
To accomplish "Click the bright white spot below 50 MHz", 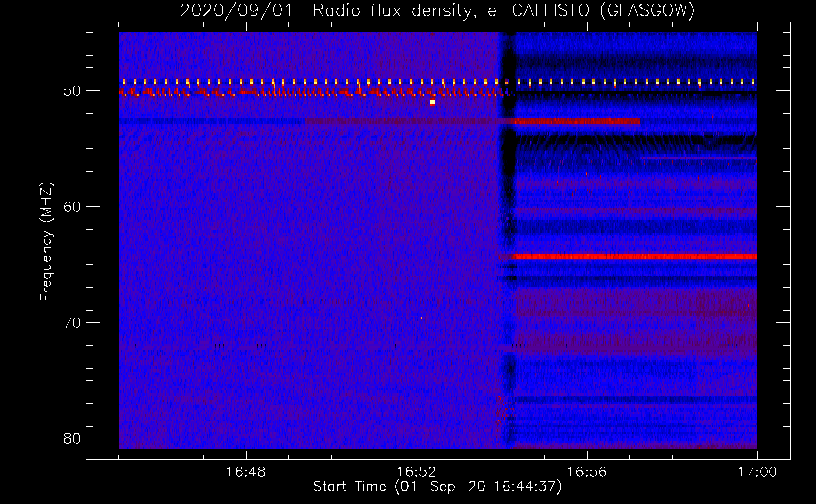I will click(432, 102).
